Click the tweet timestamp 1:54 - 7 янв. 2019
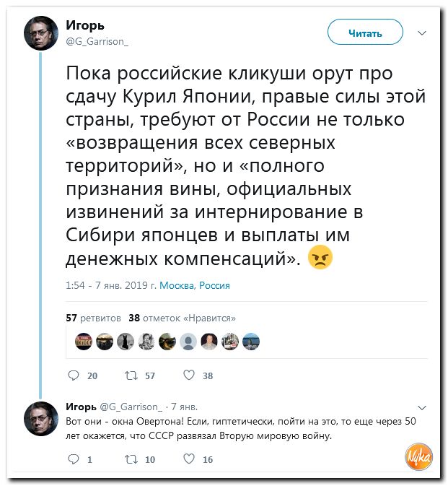This screenshot has width=448, height=486. [111, 285]
